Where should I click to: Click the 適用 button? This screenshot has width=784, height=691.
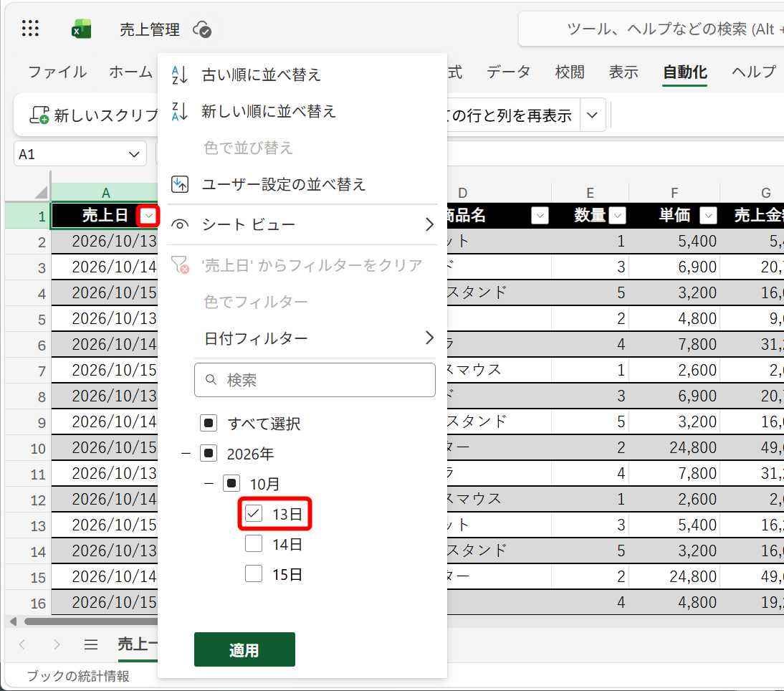[244, 649]
